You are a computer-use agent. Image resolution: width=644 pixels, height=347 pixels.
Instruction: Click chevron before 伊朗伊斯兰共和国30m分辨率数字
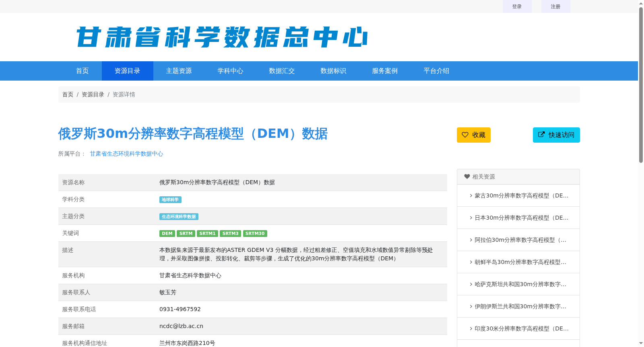click(471, 306)
